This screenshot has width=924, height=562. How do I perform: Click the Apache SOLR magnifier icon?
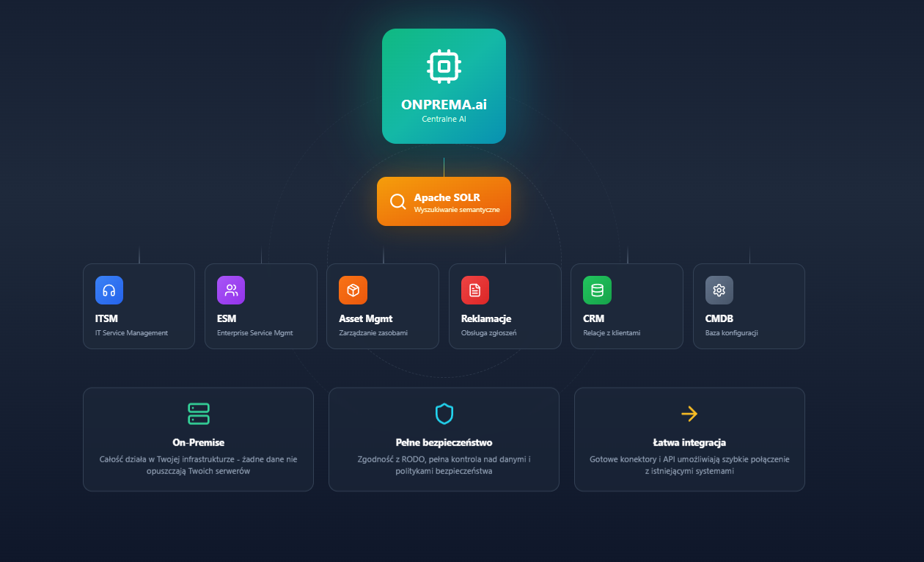pos(397,201)
